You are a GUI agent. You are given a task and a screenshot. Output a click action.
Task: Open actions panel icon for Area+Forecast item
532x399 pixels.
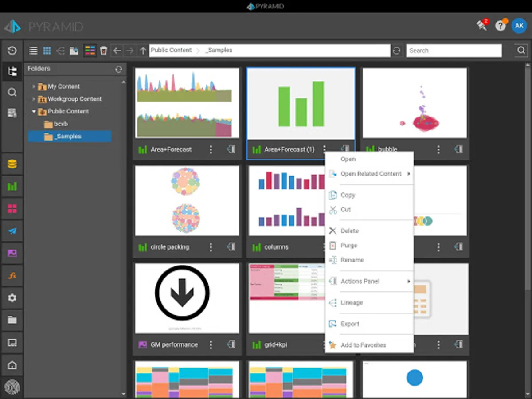click(x=231, y=149)
